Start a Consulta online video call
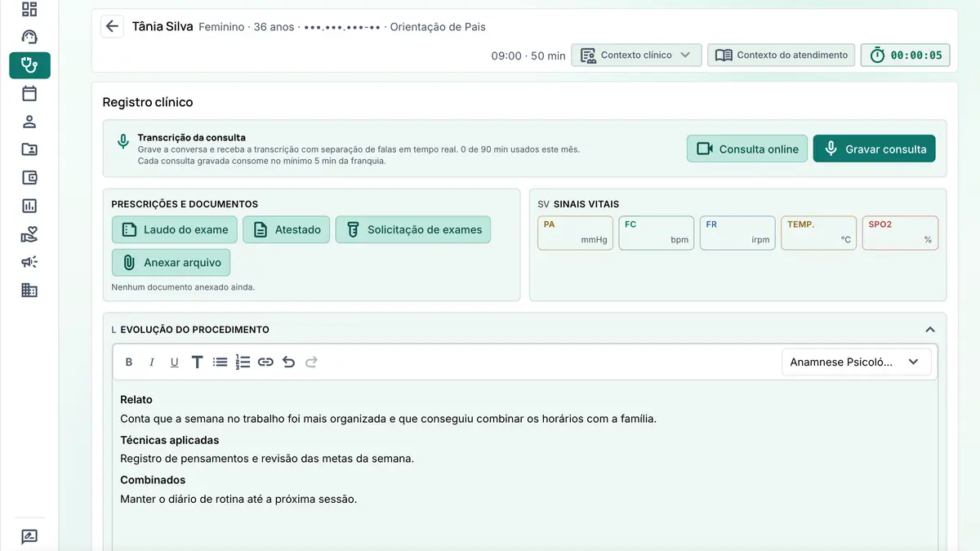This screenshot has width=980, height=551. [x=747, y=149]
